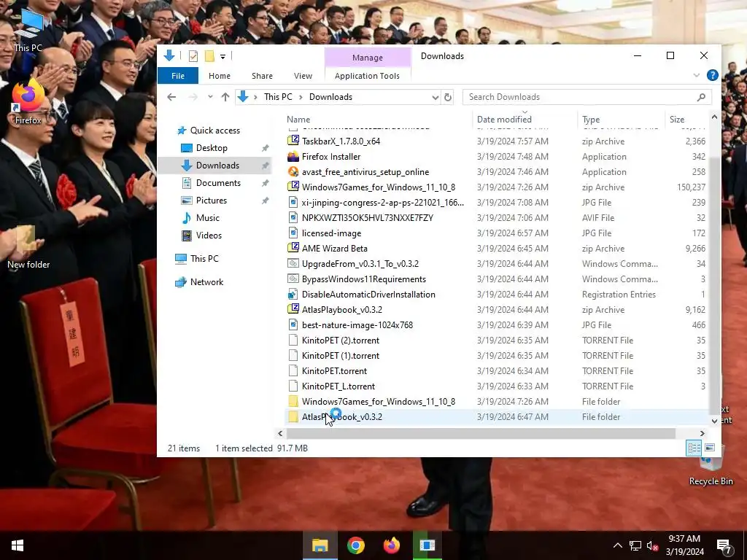Open the Firefox desktop shortcut
The image size is (747, 560).
point(28,102)
